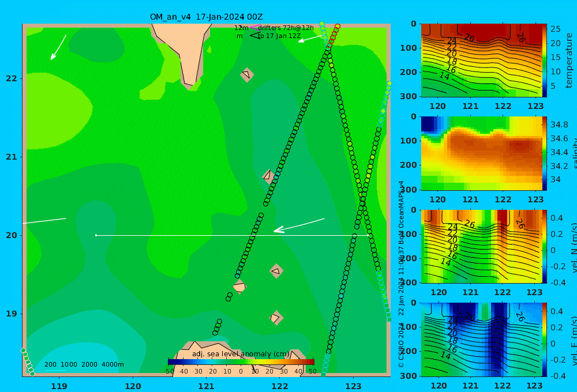Click the latitude 22 label on main map
The image size is (577, 392).
point(12,78)
